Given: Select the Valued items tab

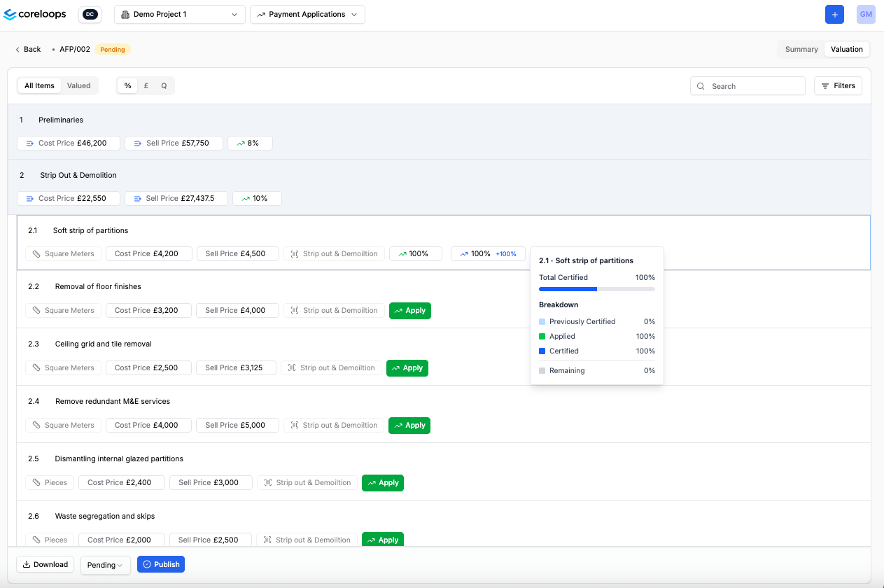Looking at the screenshot, I should click(x=78, y=86).
